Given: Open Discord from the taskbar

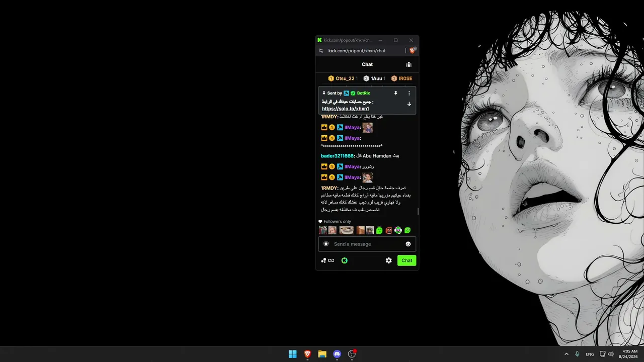Looking at the screenshot, I should [337, 354].
